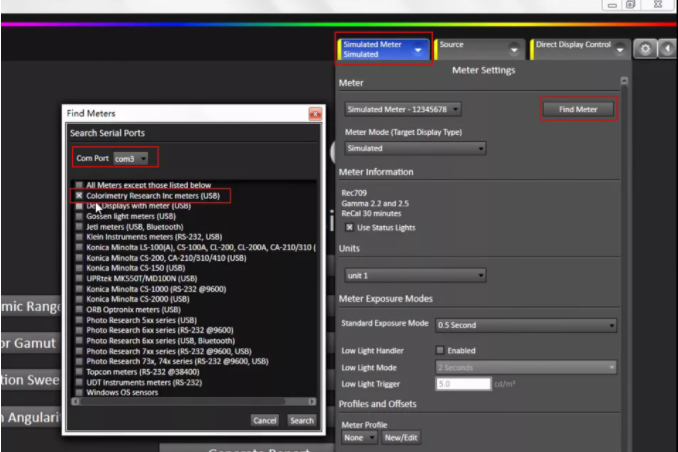This screenshot has height=452, width=678.
Task: Click the Search button in Find Meters
Action: [x=302, y=420]
